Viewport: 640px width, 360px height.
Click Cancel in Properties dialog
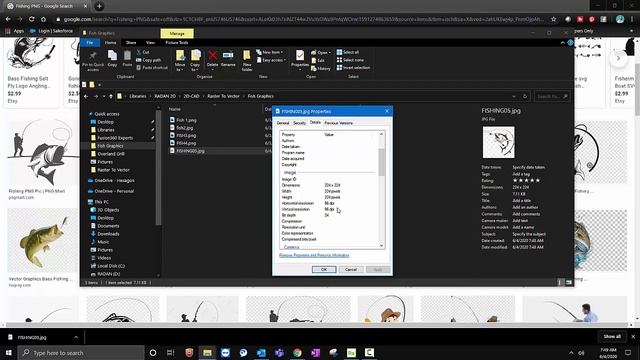[x=351, y=269]
